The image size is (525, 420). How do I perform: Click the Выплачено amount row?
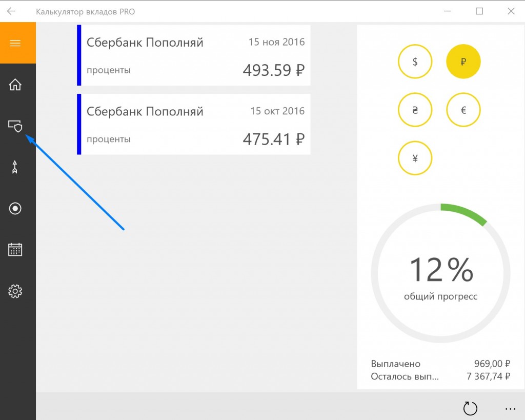440,364
